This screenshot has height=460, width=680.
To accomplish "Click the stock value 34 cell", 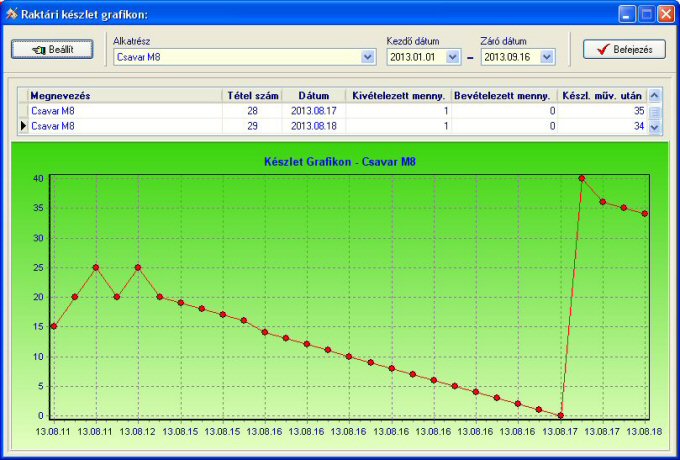I will 602,126.
